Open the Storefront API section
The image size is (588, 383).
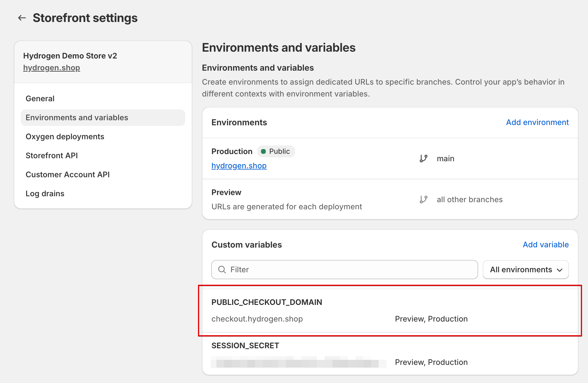click(x=51, y=155)
